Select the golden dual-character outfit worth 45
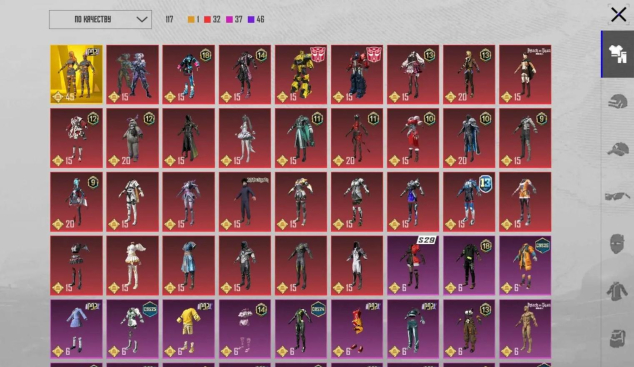 point(76,74)
